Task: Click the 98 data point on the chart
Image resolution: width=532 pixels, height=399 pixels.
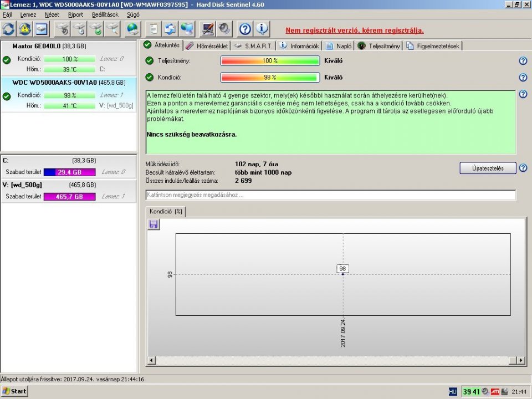Action: pyautogui.click(x=342, y=274)
